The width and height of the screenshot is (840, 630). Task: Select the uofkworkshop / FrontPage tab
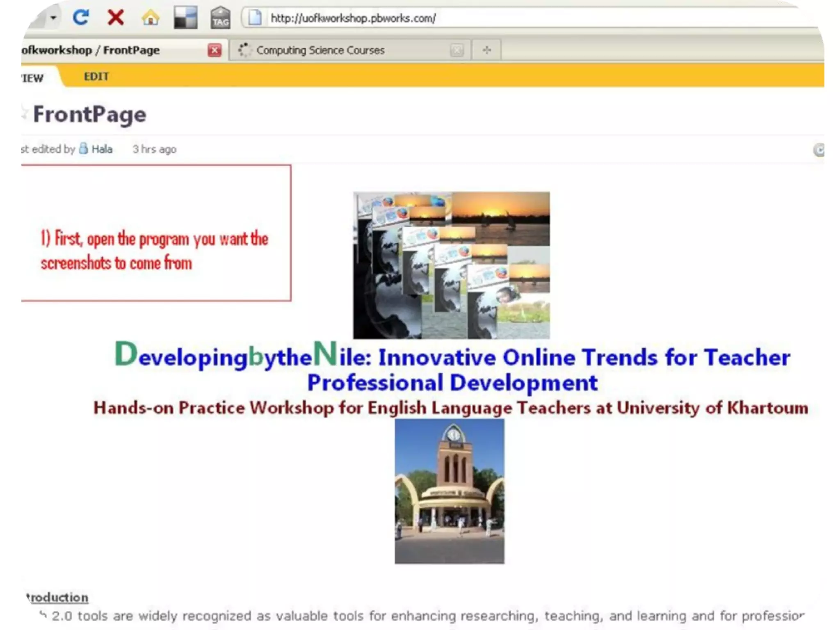point(90,50)
